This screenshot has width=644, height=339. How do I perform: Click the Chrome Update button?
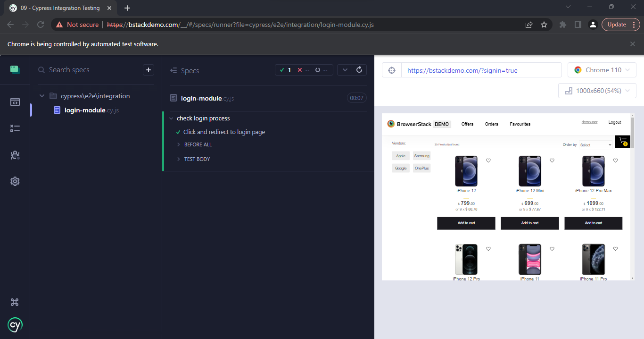pyautogui.click(x=621, y=25)
